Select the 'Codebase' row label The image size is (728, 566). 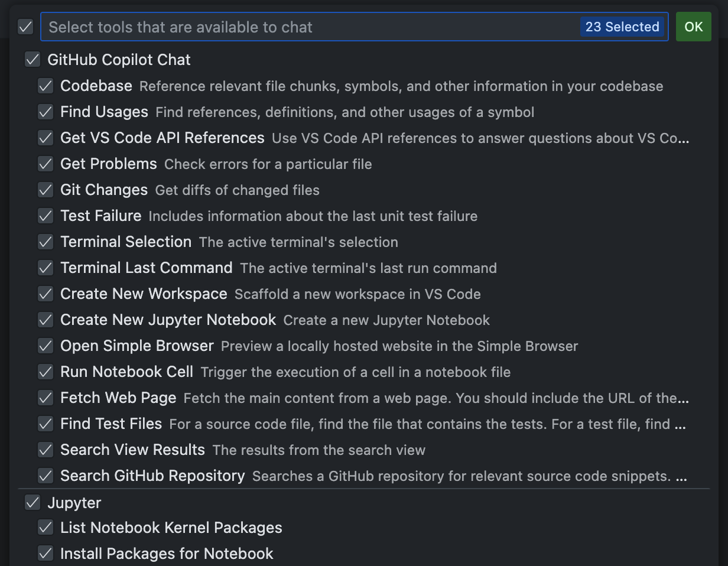[x=96, y=86]
